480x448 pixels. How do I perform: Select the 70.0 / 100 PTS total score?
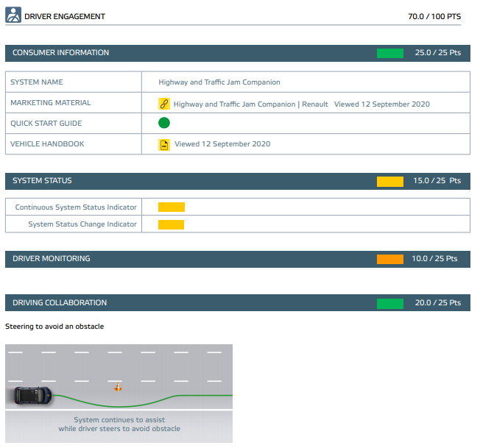tap(434, 16)
